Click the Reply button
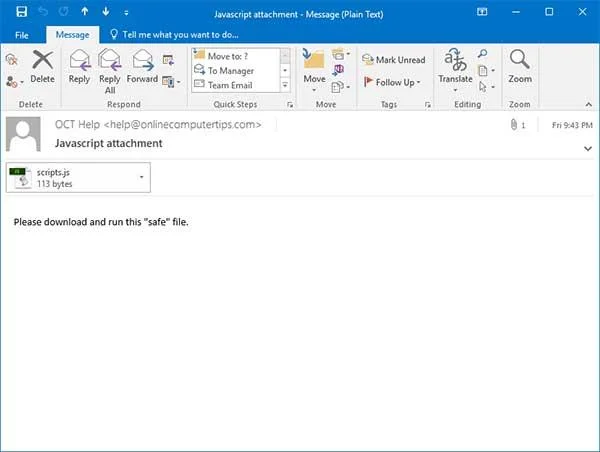Screen dimensions: 600x452 click(x=79, y=67)
